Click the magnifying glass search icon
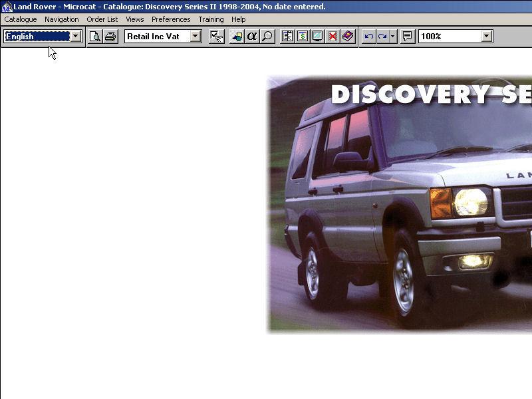532x399 pixels. click(x=267, y=37)
